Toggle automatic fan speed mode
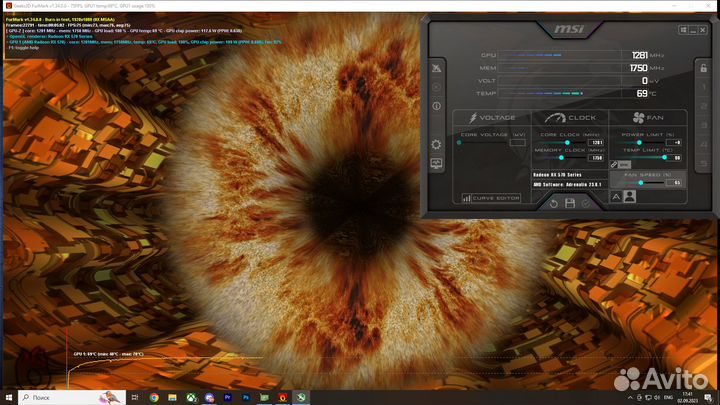The image size is (720, 405). coord(616,197)
